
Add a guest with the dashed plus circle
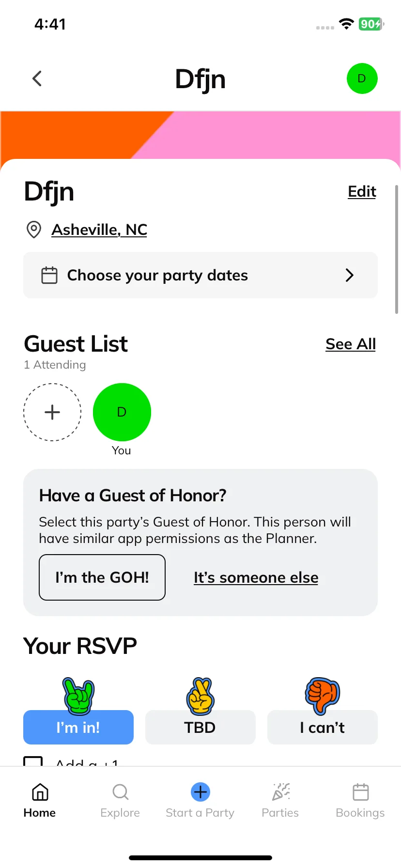(x=52, y=412)
